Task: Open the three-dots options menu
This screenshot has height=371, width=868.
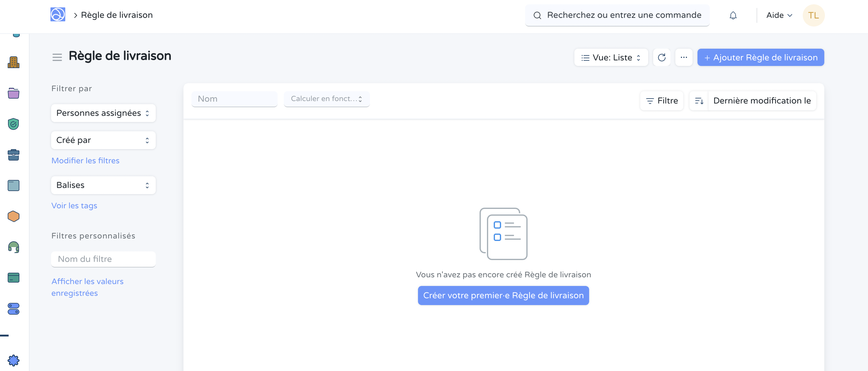Action: click(x=683, y=57)
